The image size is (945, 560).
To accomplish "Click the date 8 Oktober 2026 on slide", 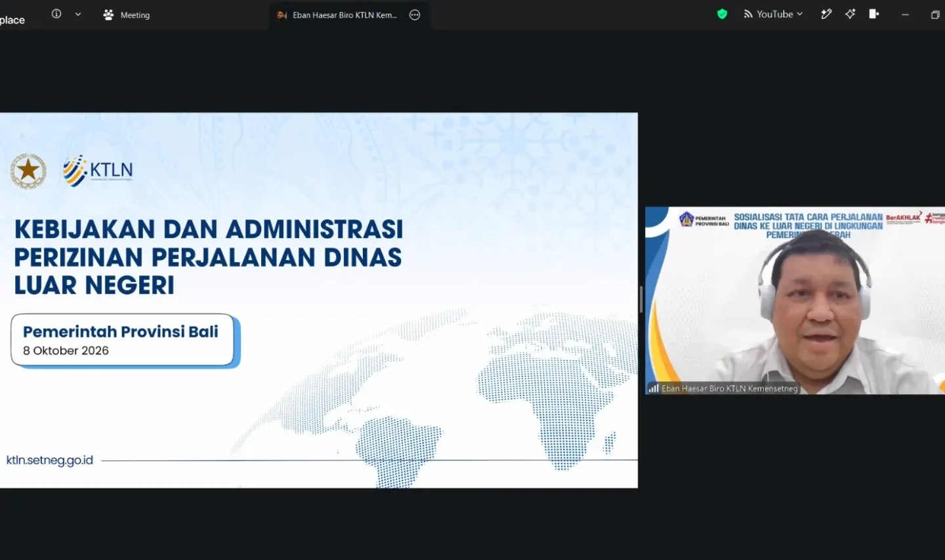I will (66, 351).
